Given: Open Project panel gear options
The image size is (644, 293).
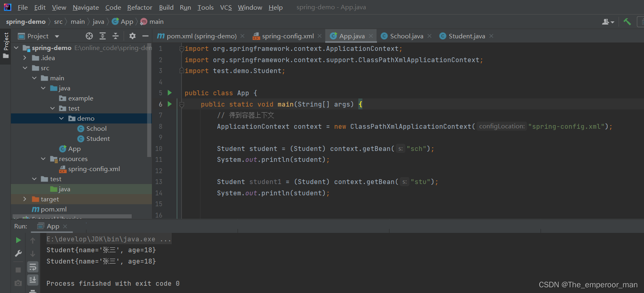Looking at the screenshot, I should [133, 36].
